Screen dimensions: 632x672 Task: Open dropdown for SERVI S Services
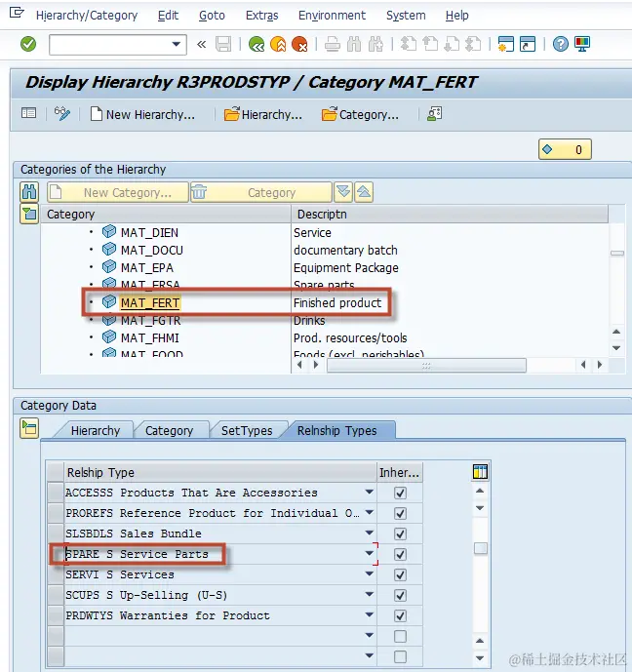370,573
